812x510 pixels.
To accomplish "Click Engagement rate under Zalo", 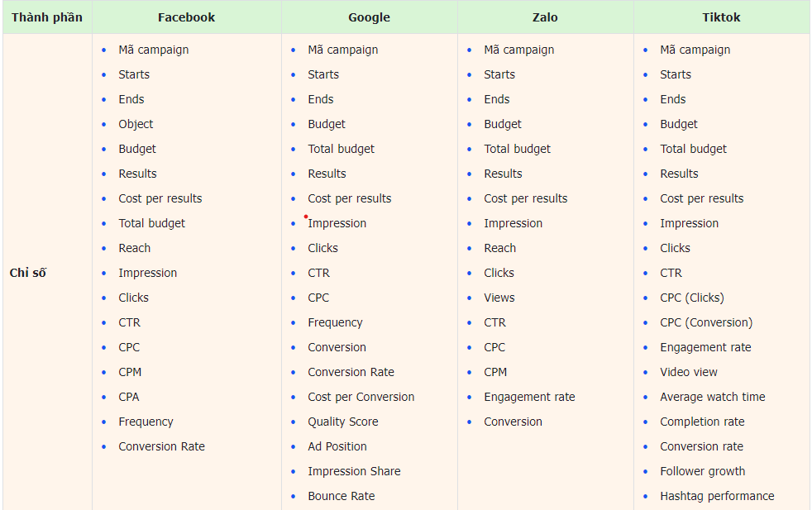I will (x=529, y=397).
